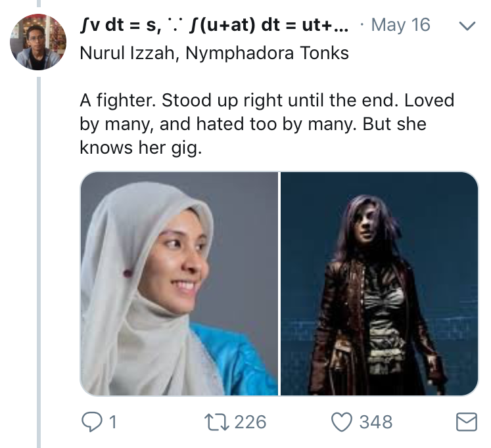This screenshot has width=491, height=448.
Task: Open the May 16 timestamp link
Action: click(x=400, y=26)
